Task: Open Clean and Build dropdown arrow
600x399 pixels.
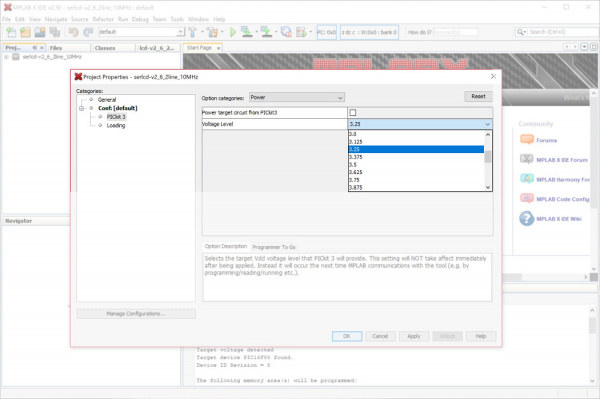Action: (222, 32)
